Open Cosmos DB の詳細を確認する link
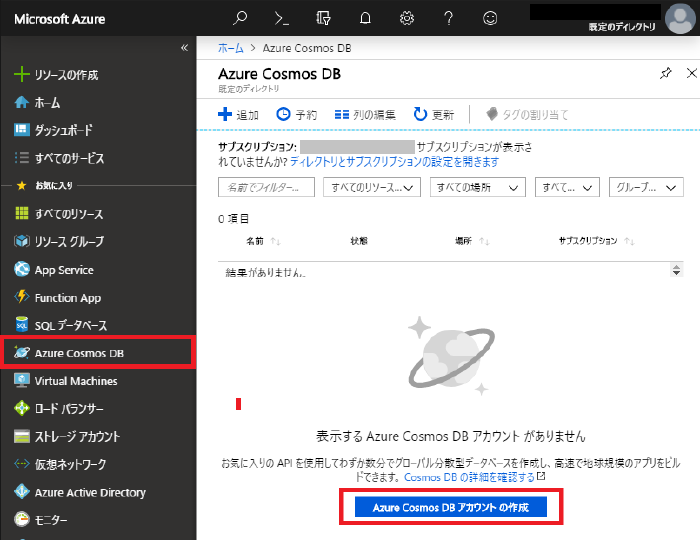Screen dimensions: 700x540 (x=474, y=477)
